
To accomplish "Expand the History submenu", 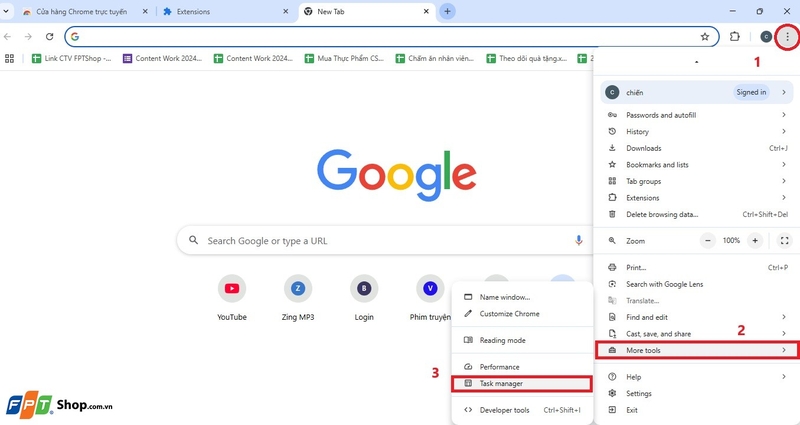I will (x=697, y=132).
